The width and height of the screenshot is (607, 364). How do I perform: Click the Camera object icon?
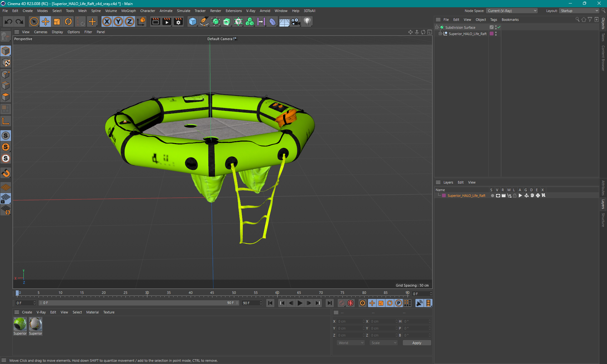point(296,21)
